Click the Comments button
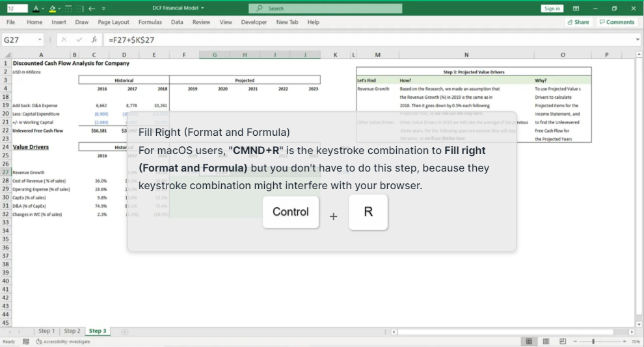Viewport: 644px width, 347px height. pyautogui.click(x=617, y=22)
